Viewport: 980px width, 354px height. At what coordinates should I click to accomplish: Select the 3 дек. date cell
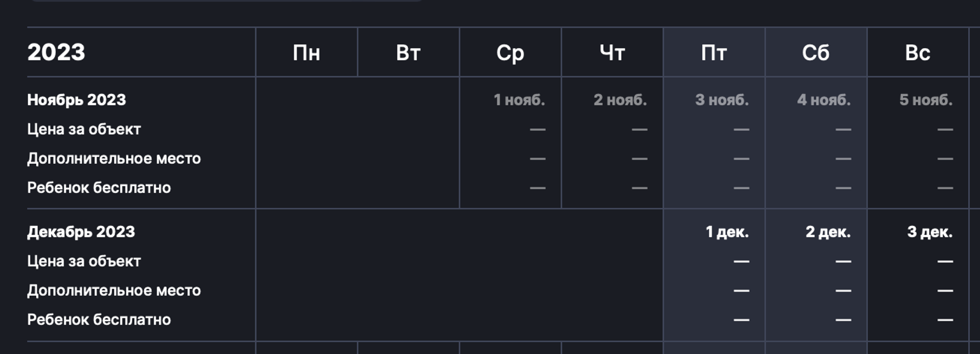[930, 232]
